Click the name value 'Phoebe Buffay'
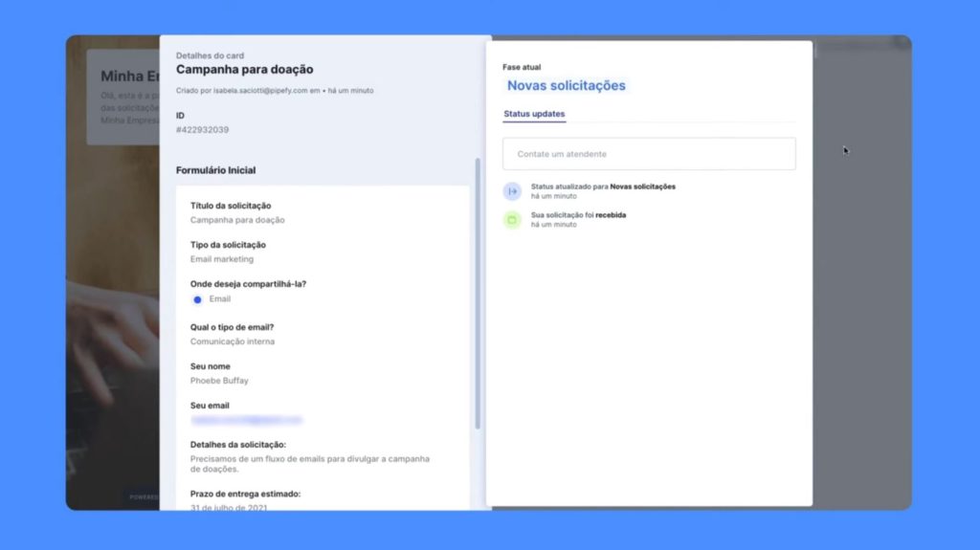This screenshot has height=550, width=980. pos(219,381)
